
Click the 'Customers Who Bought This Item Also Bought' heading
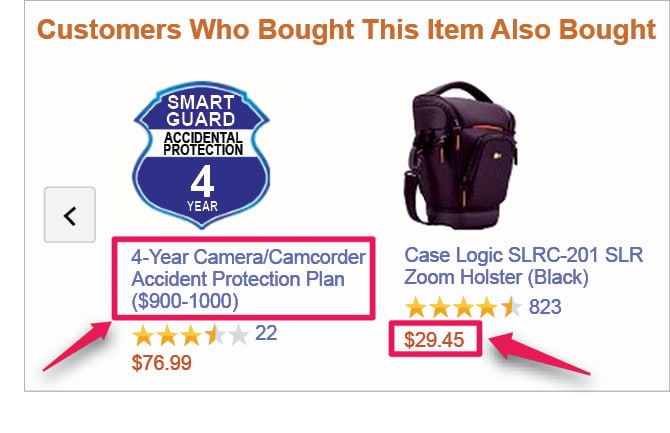pos(346,30)
